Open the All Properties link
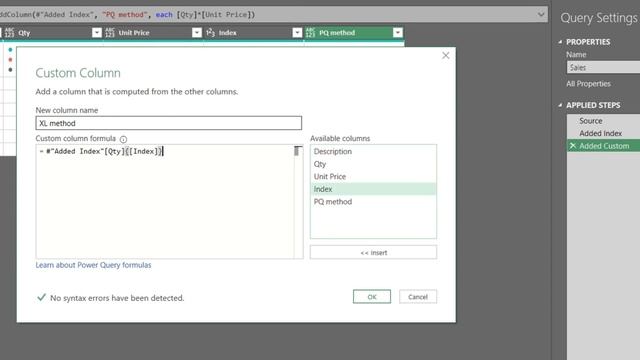The width and height of the screenshot is (640, 360). click(x=588, y=84)
